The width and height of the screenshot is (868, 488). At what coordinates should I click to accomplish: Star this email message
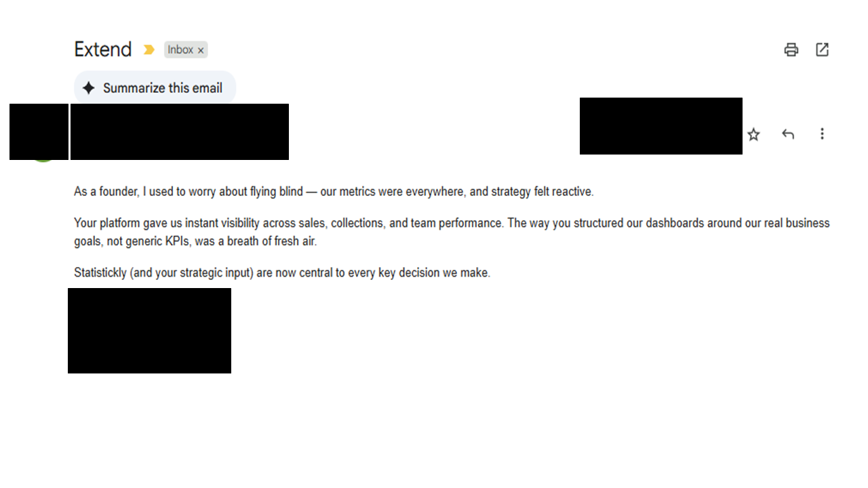(x=753, y=134)
